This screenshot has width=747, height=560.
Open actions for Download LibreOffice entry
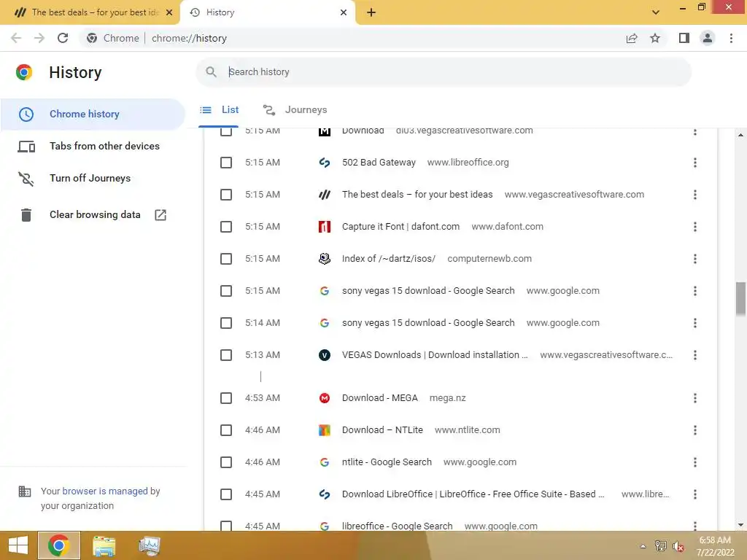[695, 495]
